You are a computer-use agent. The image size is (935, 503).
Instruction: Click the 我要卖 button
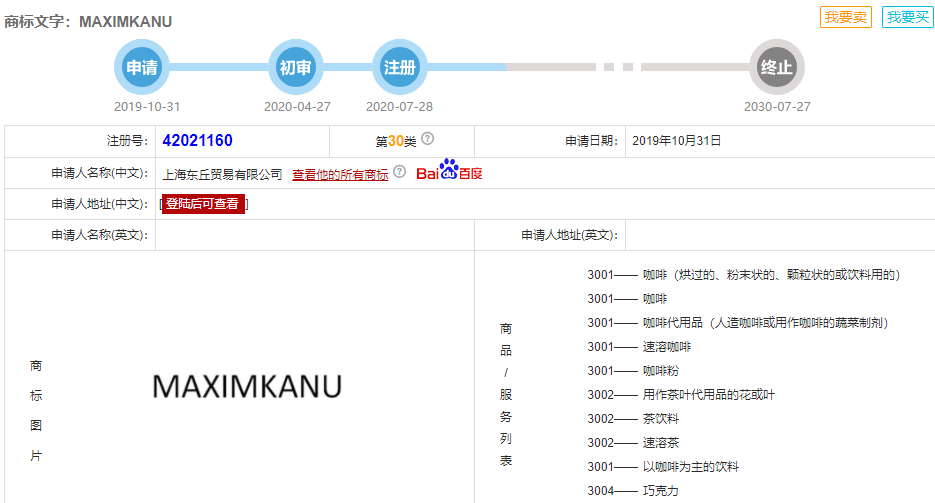point(846,17)
